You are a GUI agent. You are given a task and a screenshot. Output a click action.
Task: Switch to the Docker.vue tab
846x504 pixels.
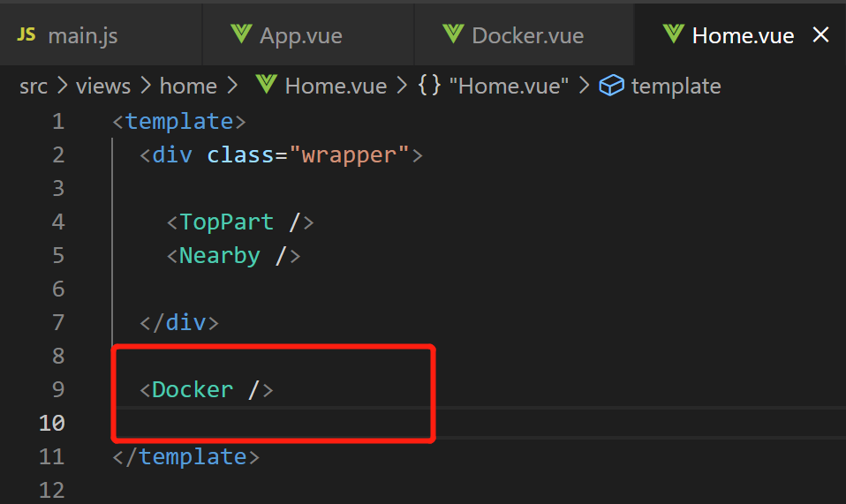click(x=527, y=36)
